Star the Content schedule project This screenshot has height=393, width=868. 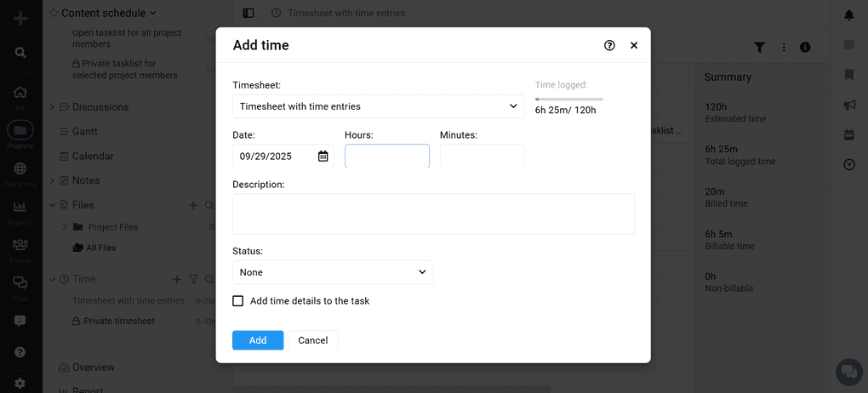pos(54,13)
